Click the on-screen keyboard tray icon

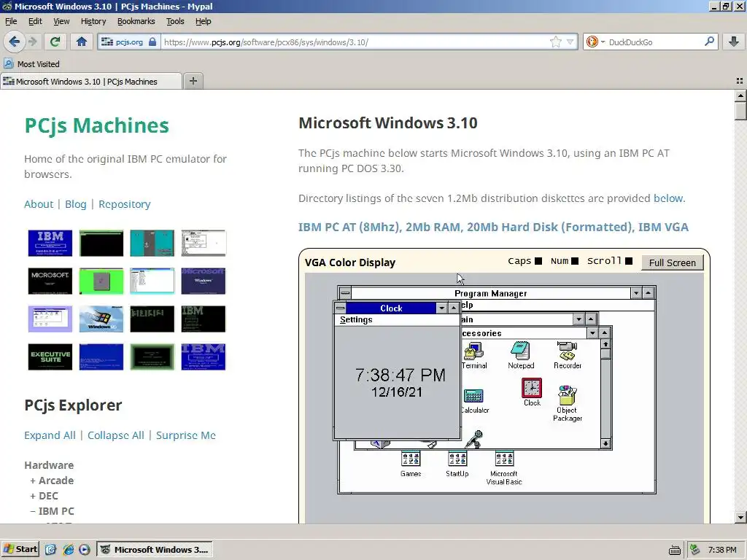675,551
